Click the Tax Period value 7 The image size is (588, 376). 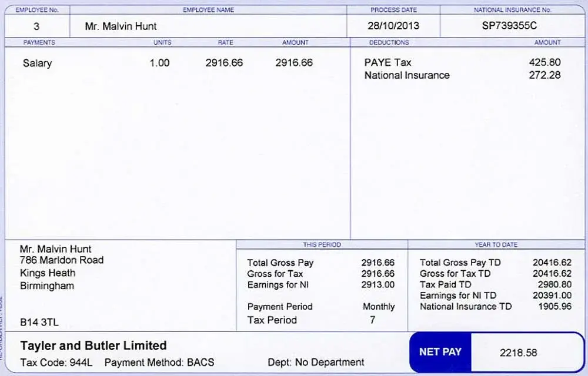[x=372, y=320]
